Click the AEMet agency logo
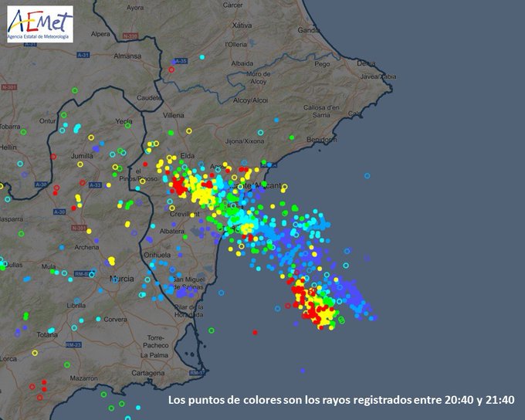 tap(39, 22)
